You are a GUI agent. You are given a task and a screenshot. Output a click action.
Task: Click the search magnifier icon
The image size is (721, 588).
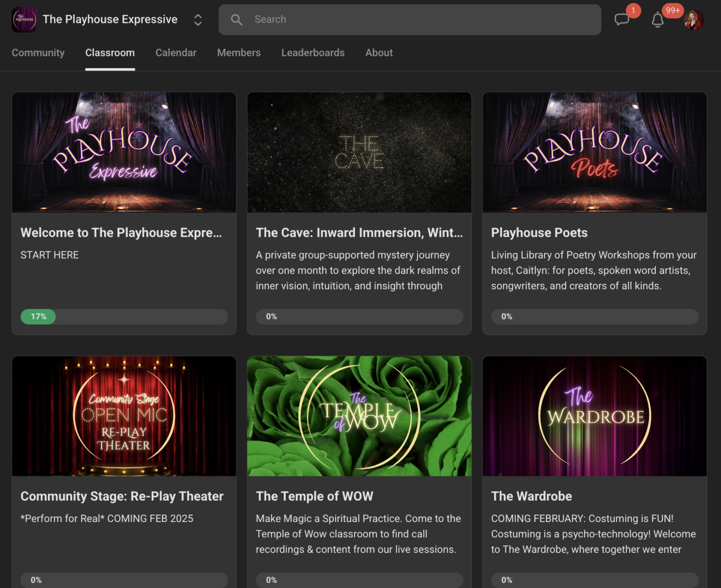(236, 20)
